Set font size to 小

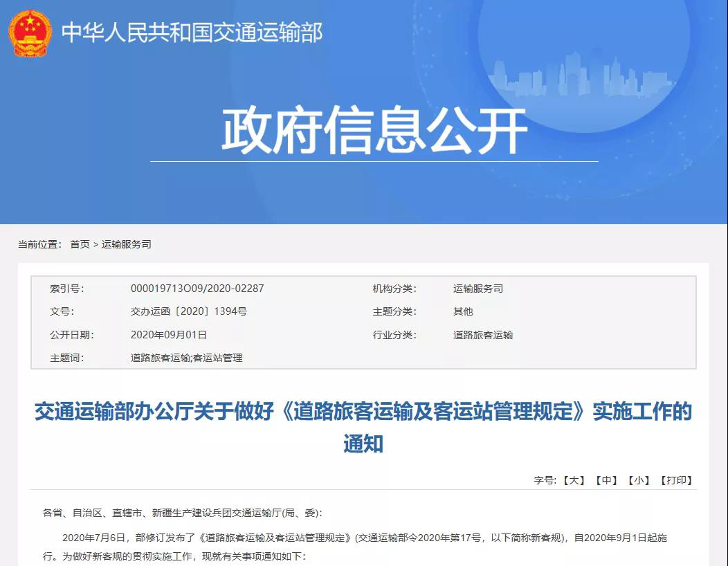(639, 480)
